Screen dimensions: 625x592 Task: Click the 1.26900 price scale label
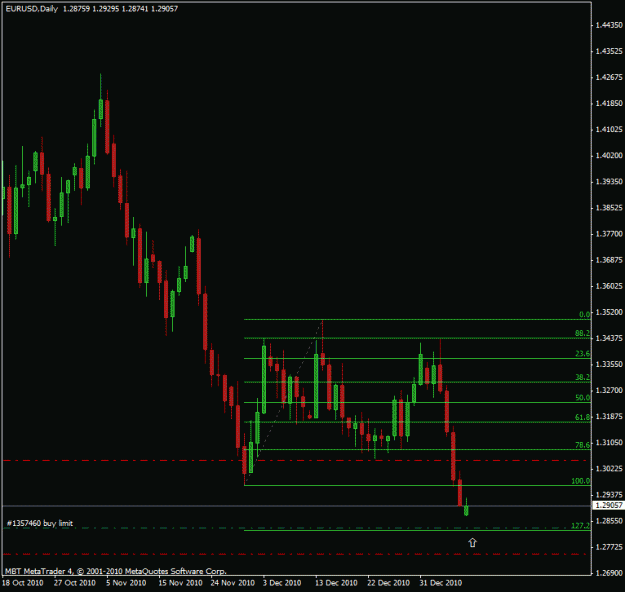pos(609,573)
